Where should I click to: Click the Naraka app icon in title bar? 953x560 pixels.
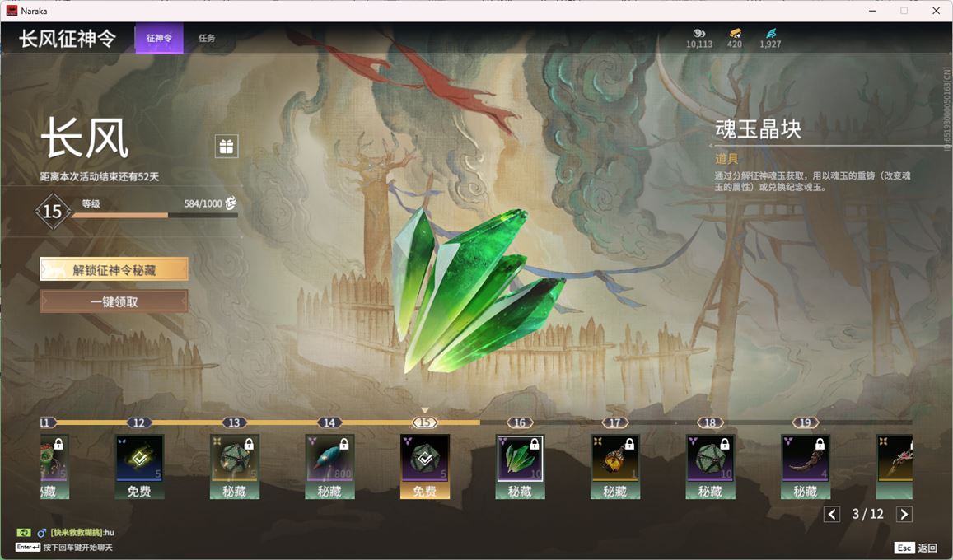click(x=12, y=11)
